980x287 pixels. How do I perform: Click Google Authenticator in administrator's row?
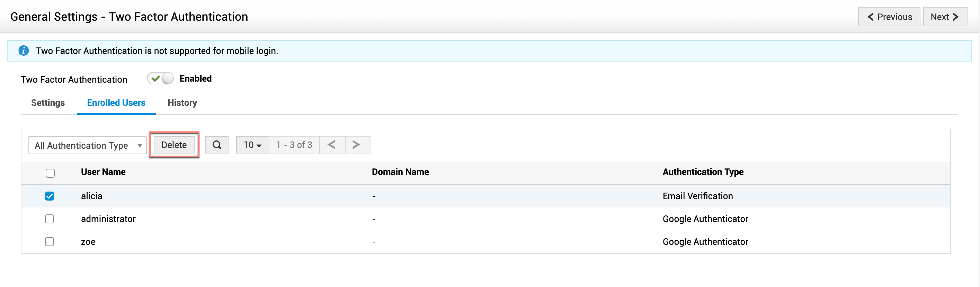(705, 219)
